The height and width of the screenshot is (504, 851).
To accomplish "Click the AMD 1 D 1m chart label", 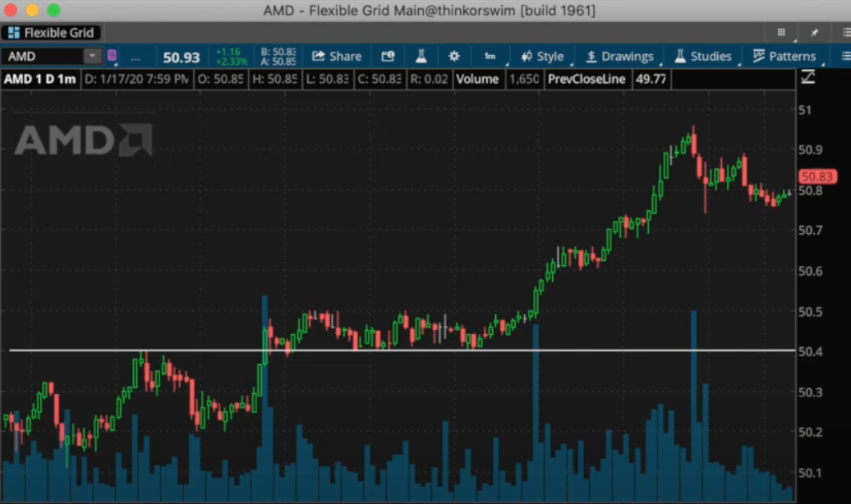I will 39,79.
